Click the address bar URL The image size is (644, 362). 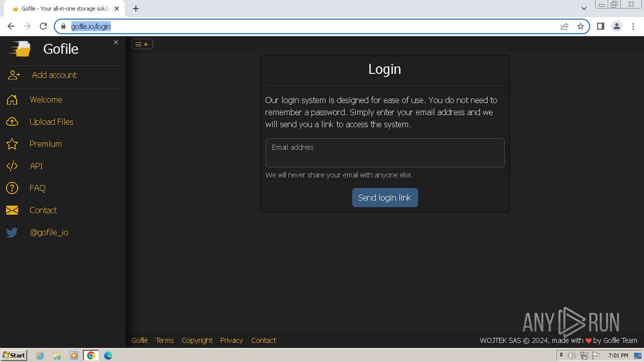coord(91,26)
